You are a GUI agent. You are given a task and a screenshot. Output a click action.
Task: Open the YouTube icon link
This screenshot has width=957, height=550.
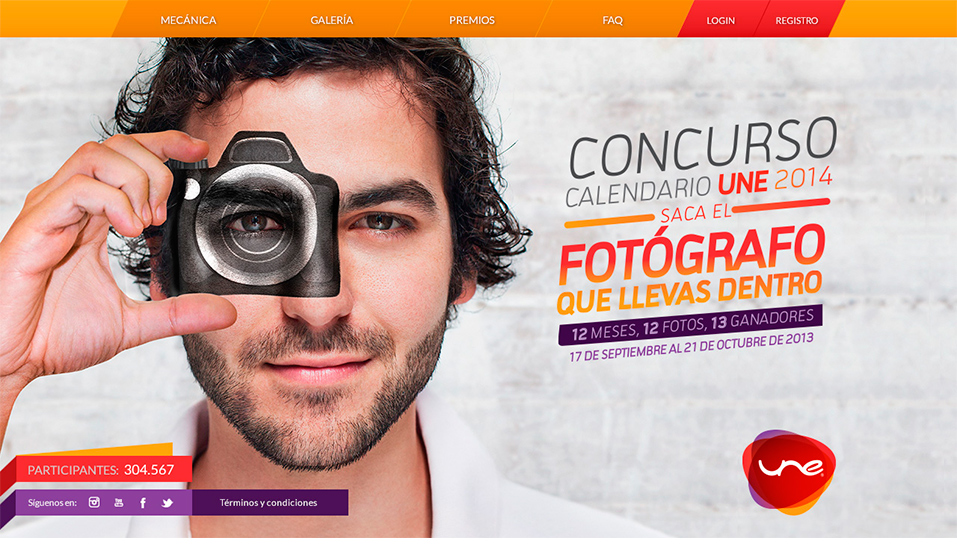point(118,502)
